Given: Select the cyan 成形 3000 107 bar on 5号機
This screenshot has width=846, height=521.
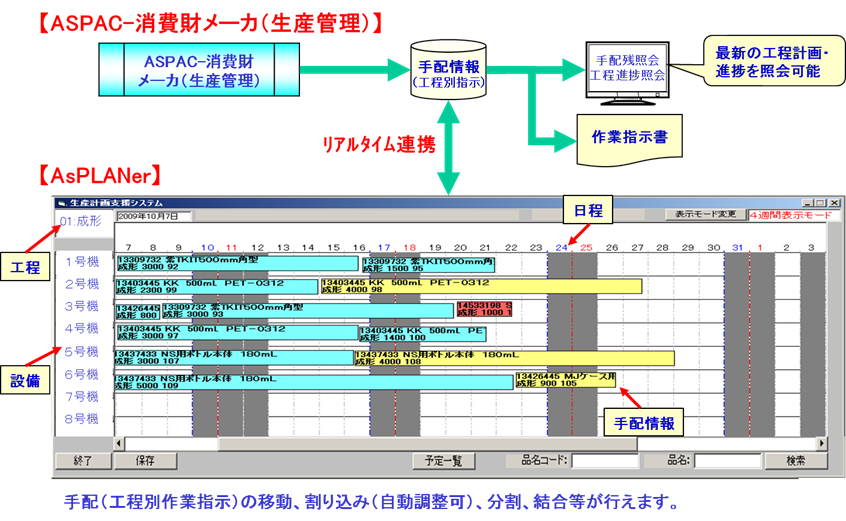Looking at the screenshot, I should [x=234, y=358].
